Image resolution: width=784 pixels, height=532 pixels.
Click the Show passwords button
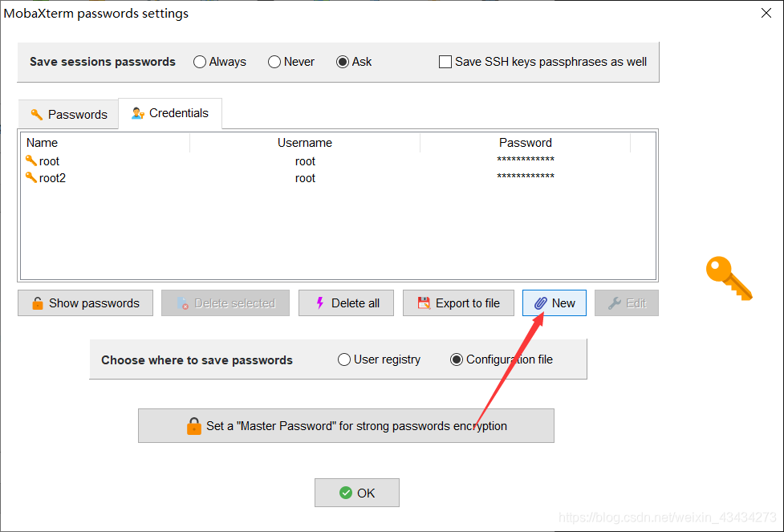[x=86, y=303]
